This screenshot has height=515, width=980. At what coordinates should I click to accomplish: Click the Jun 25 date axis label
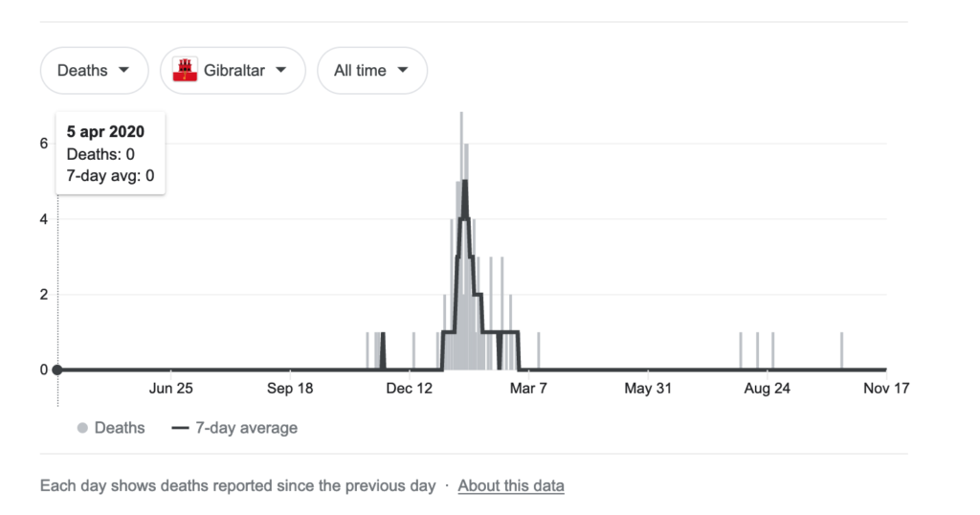tap(171, 389)
